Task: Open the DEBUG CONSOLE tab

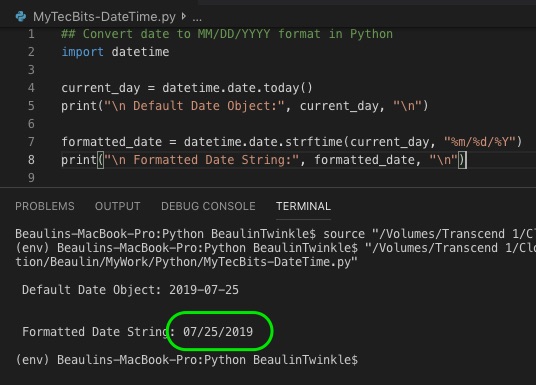Action: [208, 206]
